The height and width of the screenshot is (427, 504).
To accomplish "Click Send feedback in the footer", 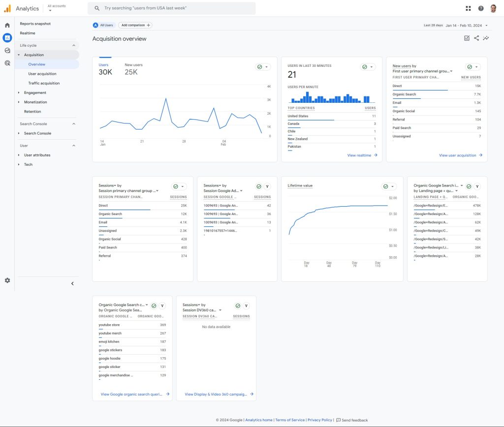I will click(352, 420).
